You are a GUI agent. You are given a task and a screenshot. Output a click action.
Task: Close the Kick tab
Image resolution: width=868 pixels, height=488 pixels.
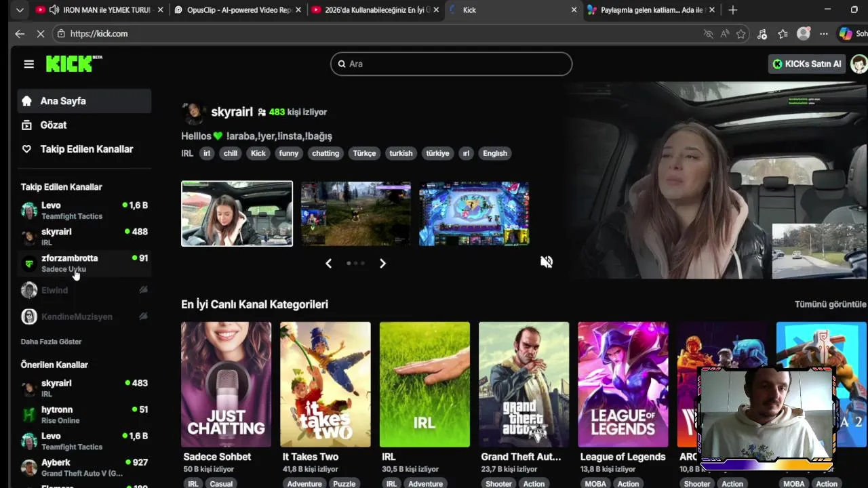pyautogui.click(x=574, y=10)
